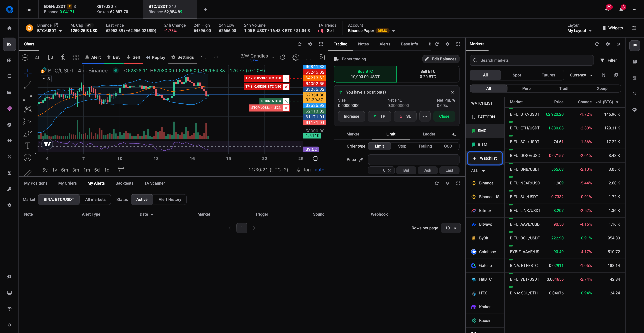
Task: Select Kraken in the exchange list
Action: (485, 307)
